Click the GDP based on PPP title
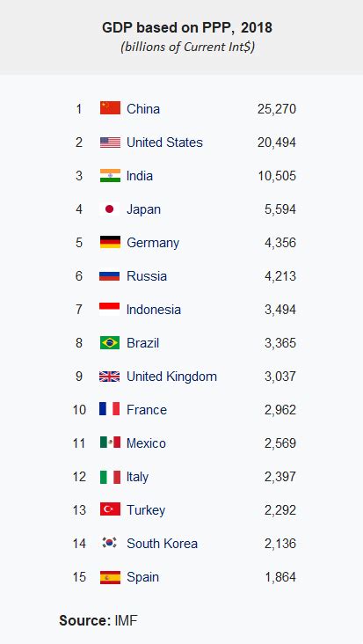Image resolution: width=363 pixels, height=644 pixels. pos(187,27)
